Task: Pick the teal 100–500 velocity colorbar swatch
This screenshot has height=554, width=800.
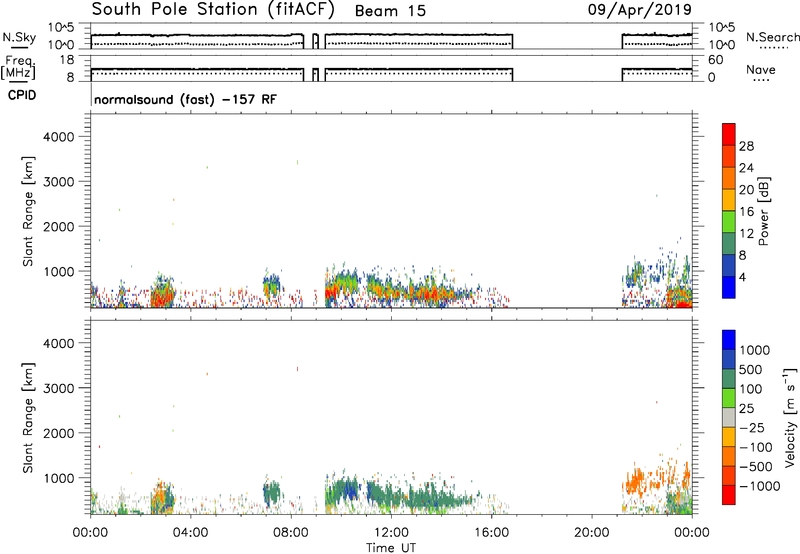Action: [729, 379]
